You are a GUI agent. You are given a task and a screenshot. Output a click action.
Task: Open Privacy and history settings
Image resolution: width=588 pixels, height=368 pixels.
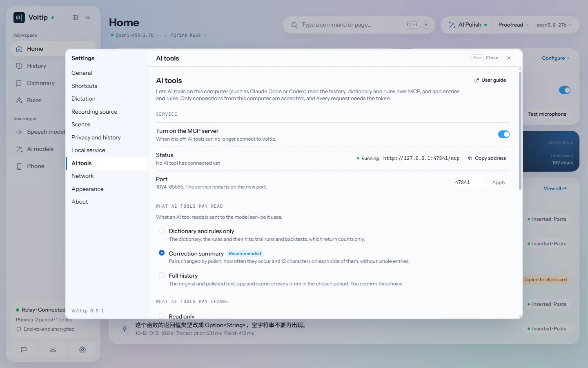coord(106,137)
